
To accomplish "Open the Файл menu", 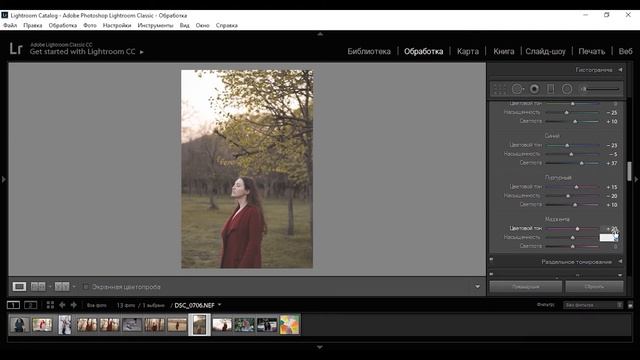I will coord(10,25).
